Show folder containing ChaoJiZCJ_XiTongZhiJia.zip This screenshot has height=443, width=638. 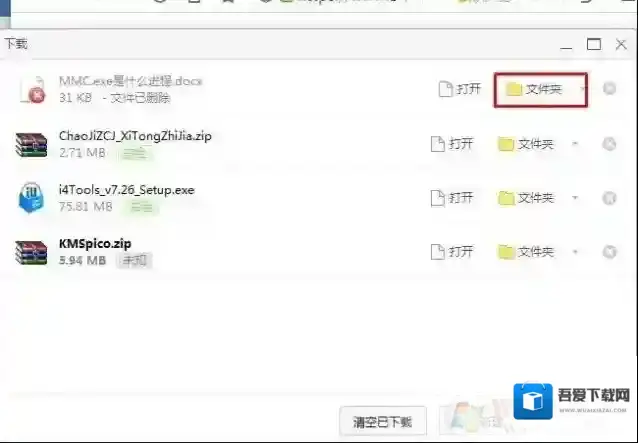point(526,144)
